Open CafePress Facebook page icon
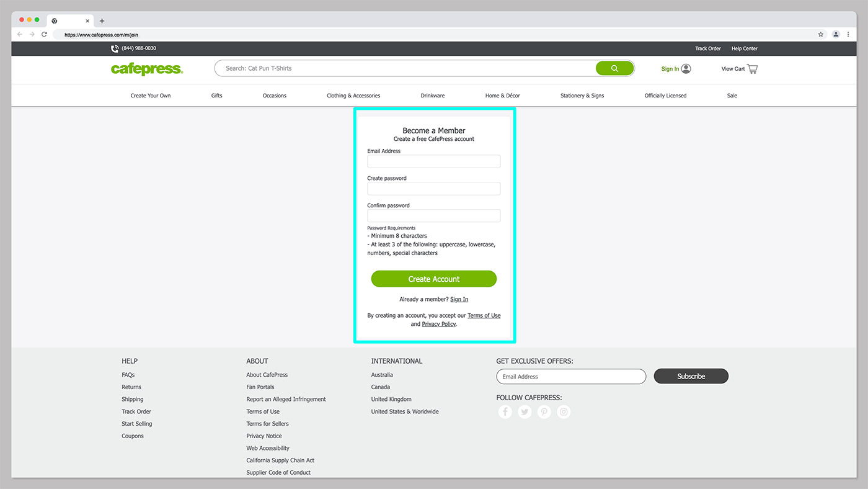868x489 pixels. (x=505, y=412)
